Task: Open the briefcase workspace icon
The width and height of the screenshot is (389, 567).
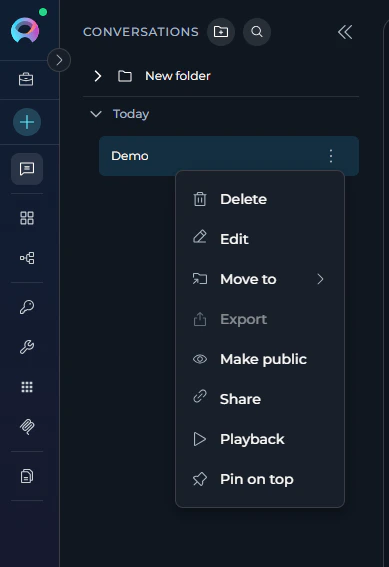Action: [26, 79]
